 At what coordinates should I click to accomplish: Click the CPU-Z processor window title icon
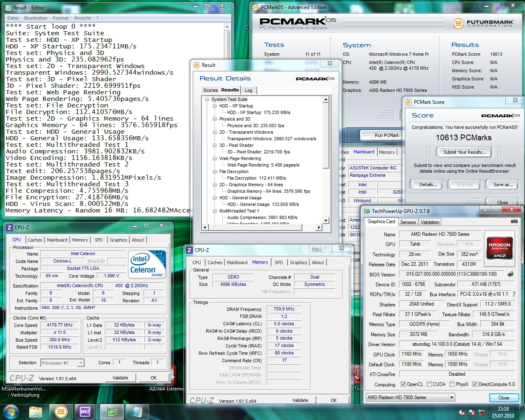(x=9, y=227)
